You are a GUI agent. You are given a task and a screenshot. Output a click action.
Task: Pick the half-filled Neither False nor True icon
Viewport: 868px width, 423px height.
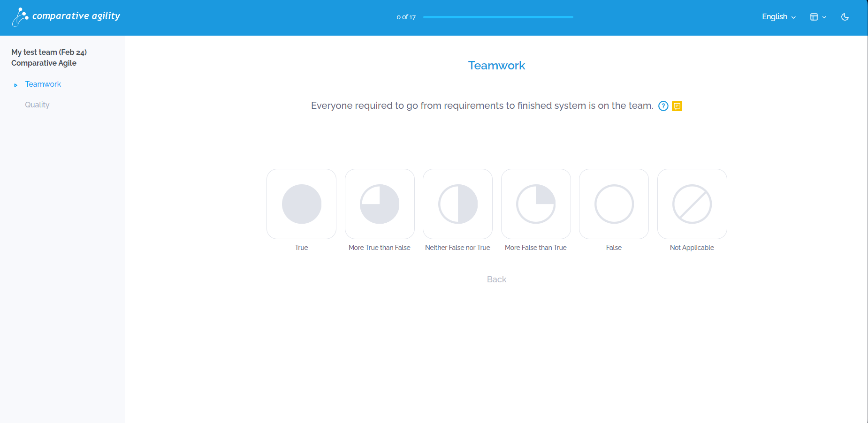tap(458, 204)
